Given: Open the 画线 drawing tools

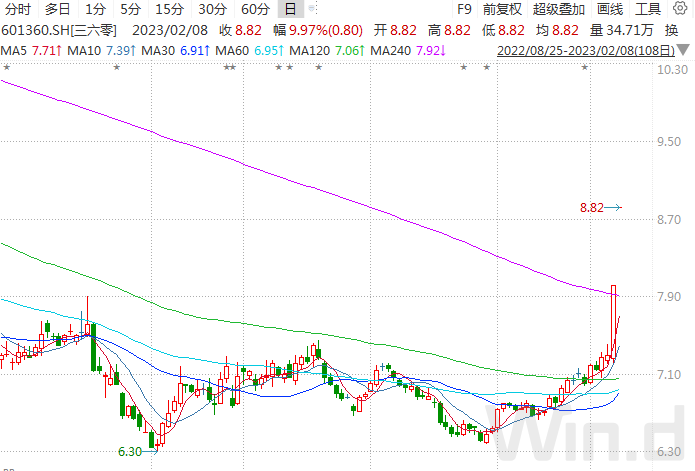Looking at the screenshot, I should [610, 8].
